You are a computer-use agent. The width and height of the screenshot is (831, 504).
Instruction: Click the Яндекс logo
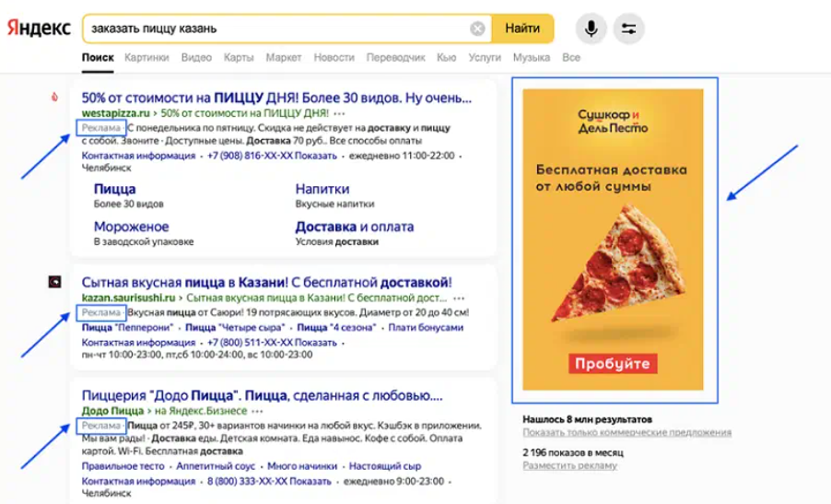click(x=39, y=28)
